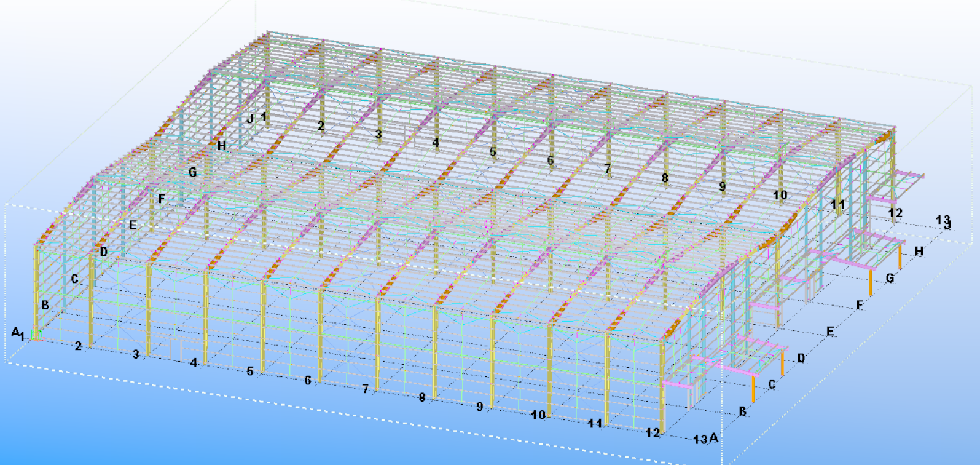
Task: Click grid label J on the left side
Action: pyautogui.click(x=250, y=119)
